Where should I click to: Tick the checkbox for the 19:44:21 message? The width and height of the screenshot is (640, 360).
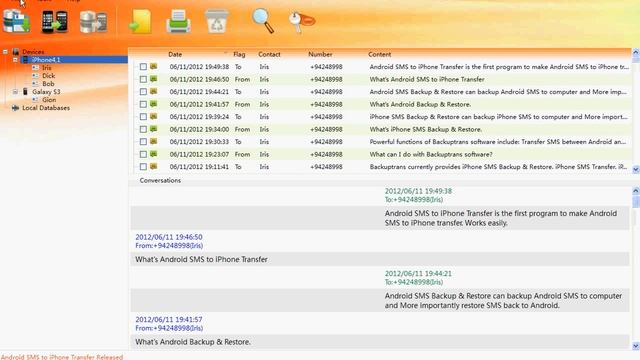pos(143,91)
